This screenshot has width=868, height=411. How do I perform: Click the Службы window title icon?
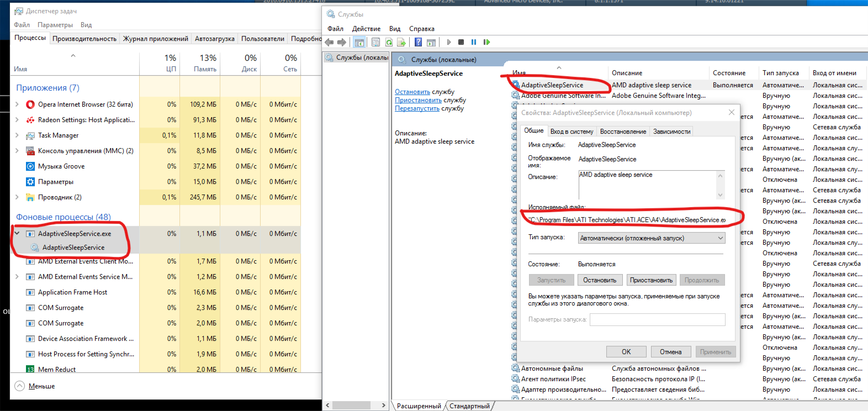331,14
